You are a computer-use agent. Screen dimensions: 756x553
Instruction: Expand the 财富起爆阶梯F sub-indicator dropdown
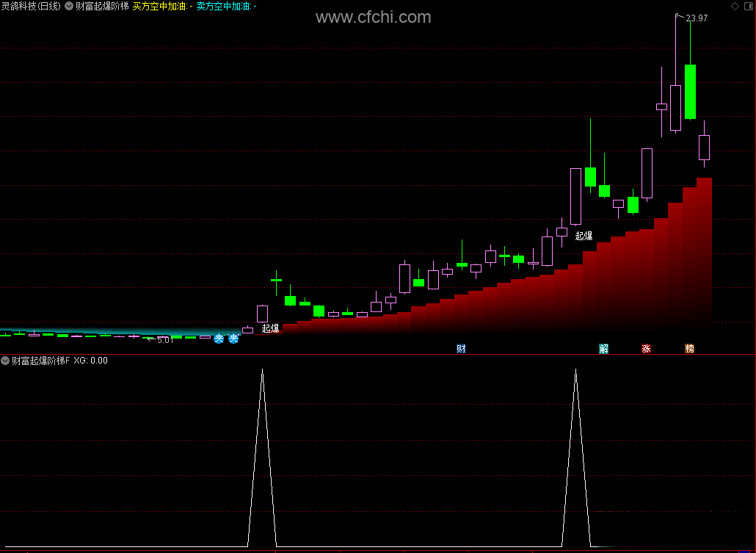click(5, 361)
